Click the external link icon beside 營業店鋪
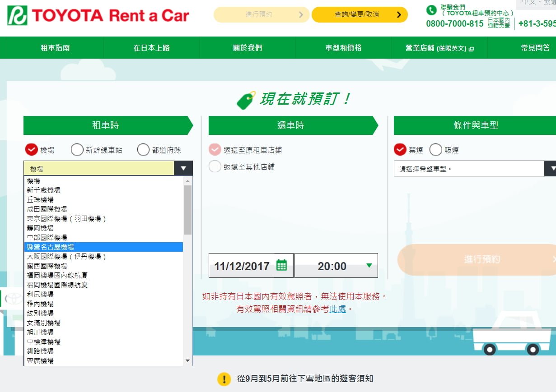 click(472, 49)
